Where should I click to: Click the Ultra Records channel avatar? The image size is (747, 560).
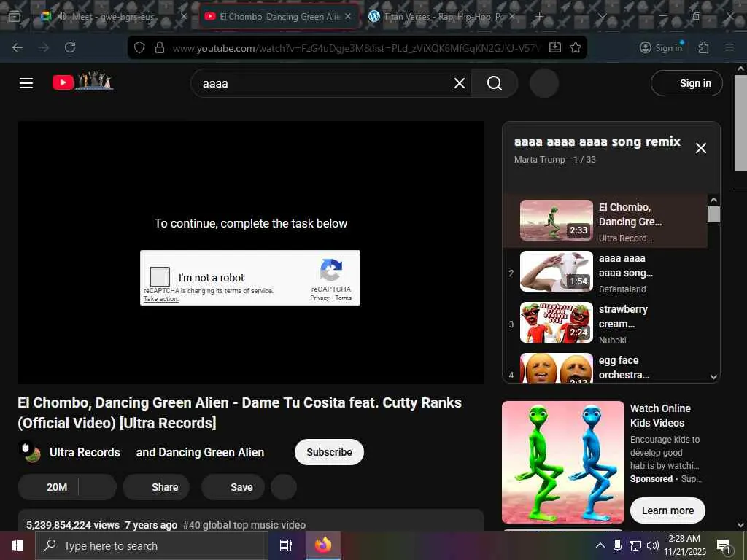coord(29,452)
